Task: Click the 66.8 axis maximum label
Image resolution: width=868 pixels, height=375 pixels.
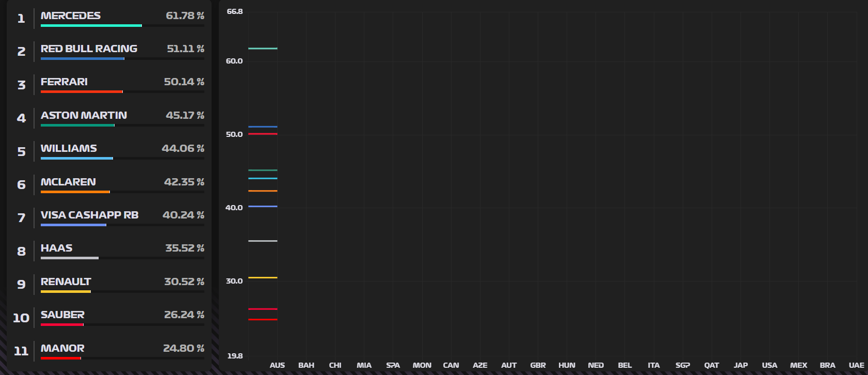Action: (235, 11)
